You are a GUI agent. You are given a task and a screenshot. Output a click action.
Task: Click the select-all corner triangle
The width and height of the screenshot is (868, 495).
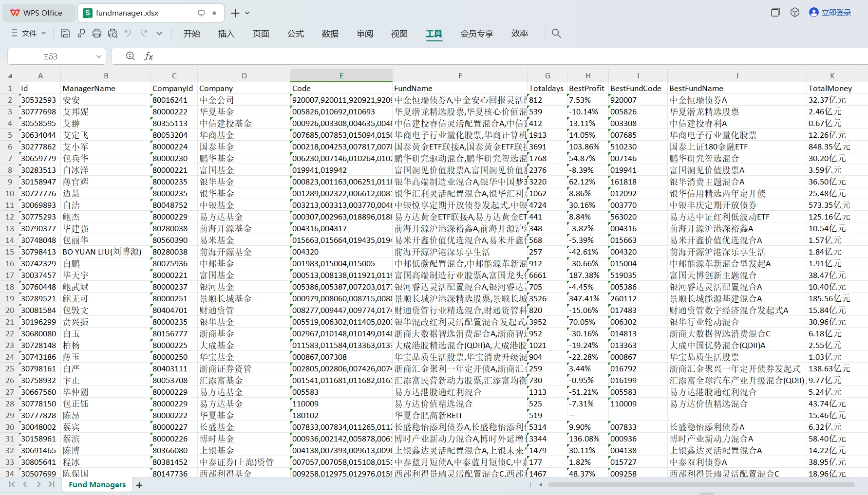10,76
